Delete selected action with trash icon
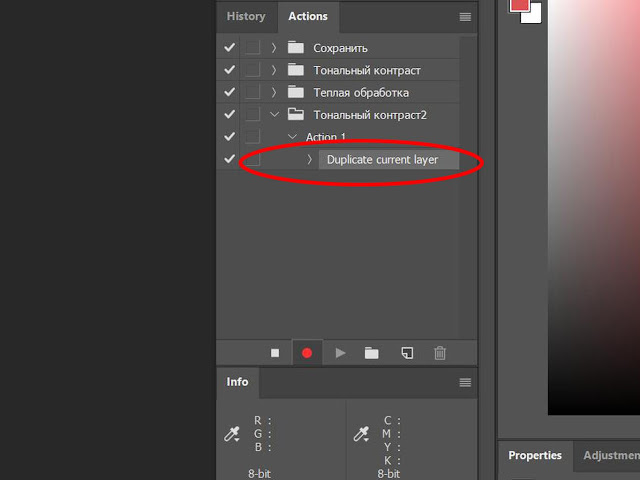The image size is (640, 480). tap(440, 353)
